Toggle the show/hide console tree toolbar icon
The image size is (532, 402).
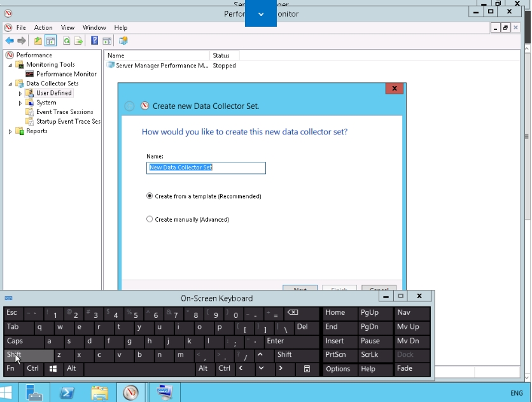click(x=50, y=41)
